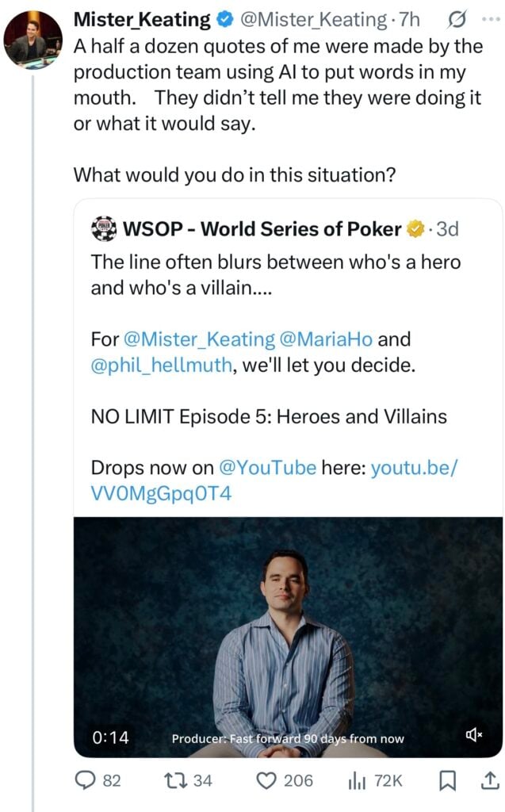Open the youtu.be video link
This screenshot has height=812, width=505.
(x=414, y=467)
